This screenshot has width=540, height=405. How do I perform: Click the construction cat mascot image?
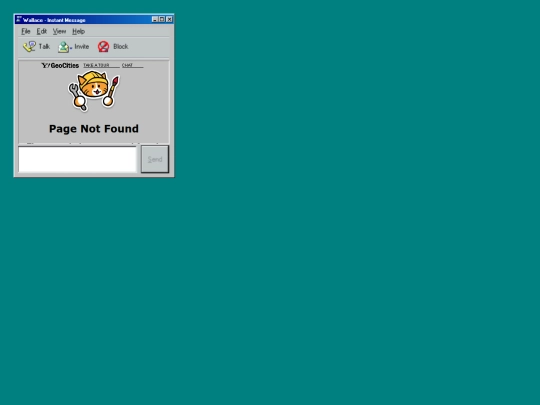point(94,91)
